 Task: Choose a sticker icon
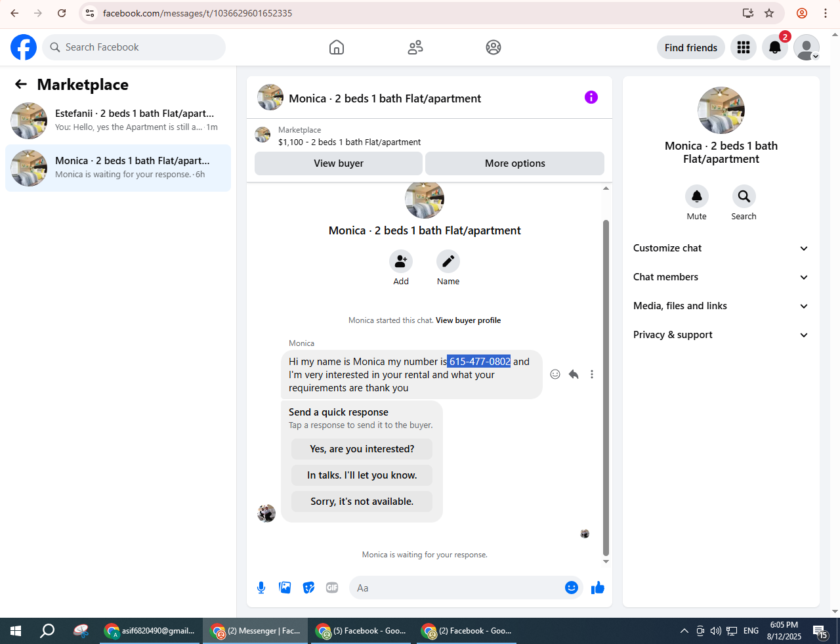(308, 588)
